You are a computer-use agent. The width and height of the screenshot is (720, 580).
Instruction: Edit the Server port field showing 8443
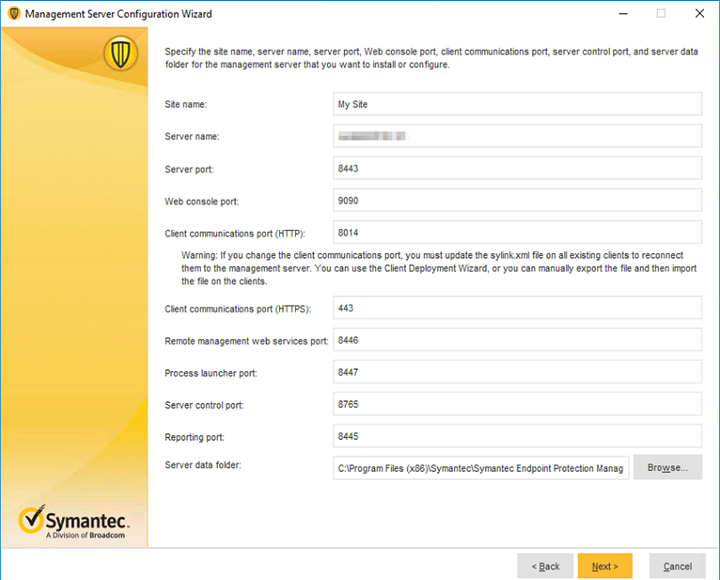click(517, 168)
